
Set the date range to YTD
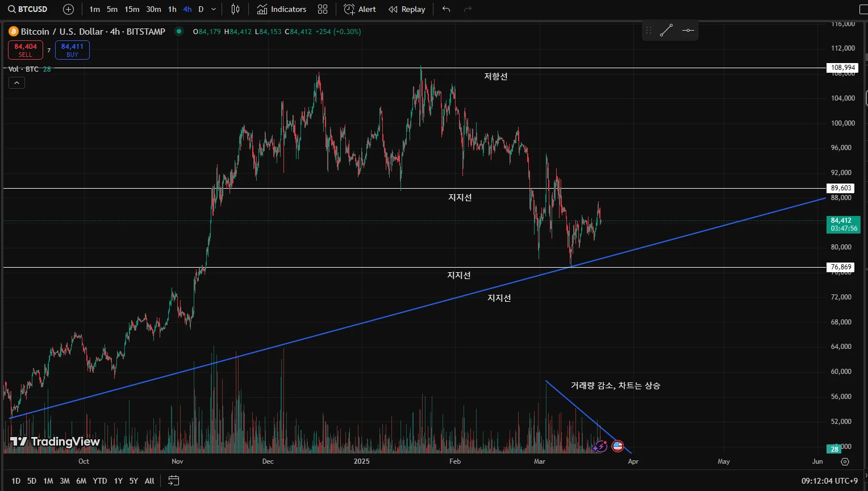tap(100, 481)
